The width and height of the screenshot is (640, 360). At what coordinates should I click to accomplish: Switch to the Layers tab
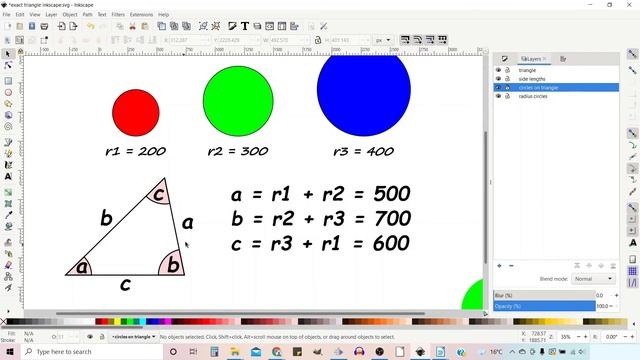(533, 59)
